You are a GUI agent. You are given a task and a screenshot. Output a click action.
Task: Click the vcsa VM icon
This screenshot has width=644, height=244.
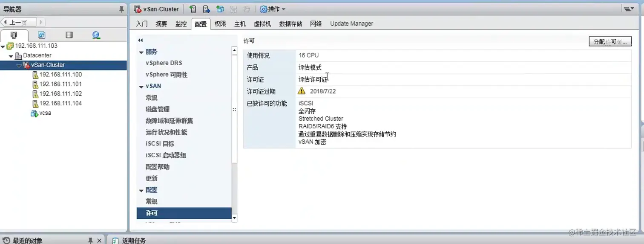(34, 113)
